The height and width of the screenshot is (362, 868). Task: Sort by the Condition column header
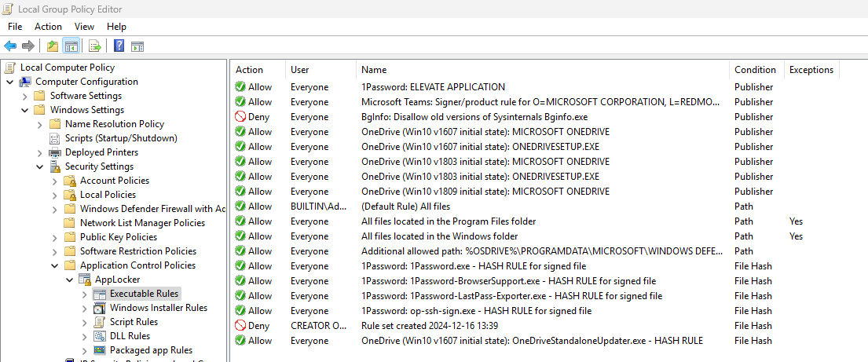756,70
